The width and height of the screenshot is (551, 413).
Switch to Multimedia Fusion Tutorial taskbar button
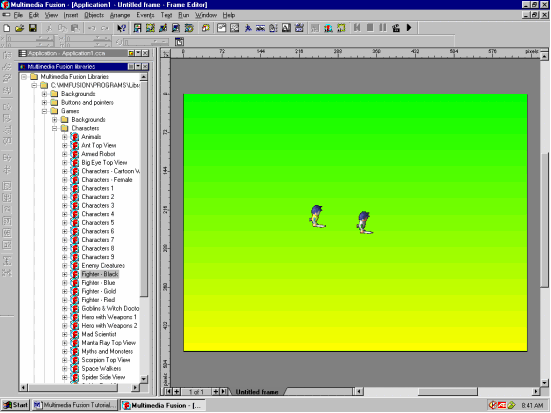coord(75,405)
